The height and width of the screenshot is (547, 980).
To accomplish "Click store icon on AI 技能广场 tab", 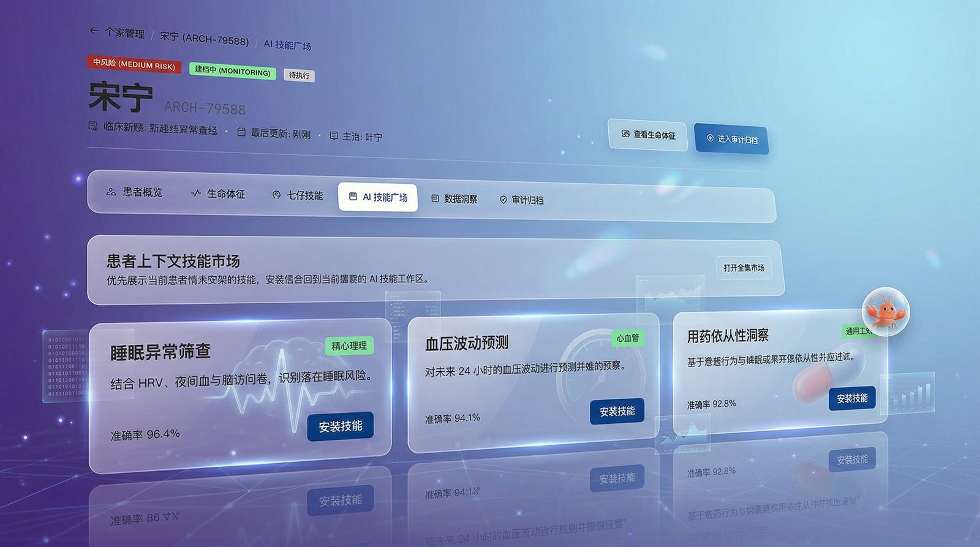I will click(353, 197).
